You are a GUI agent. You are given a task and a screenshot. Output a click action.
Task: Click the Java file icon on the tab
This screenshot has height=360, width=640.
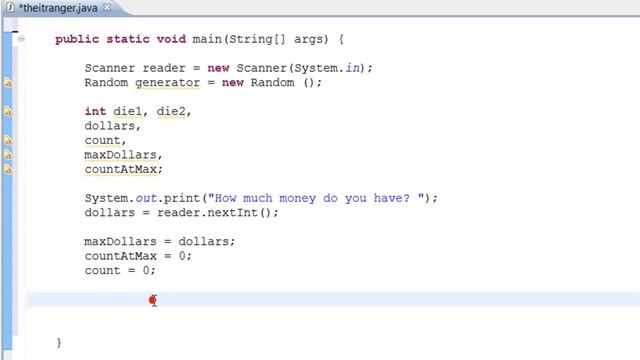click(11, 7)
